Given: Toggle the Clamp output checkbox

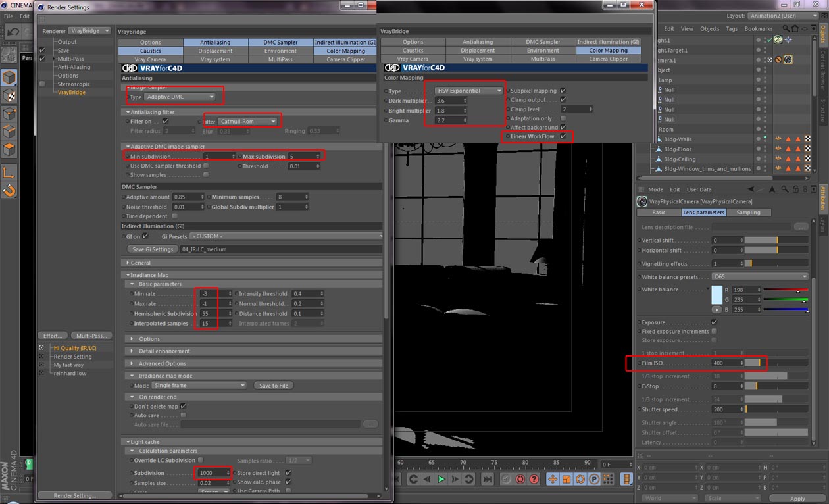Looking at the screenshot, I should [x=563, y=100].
